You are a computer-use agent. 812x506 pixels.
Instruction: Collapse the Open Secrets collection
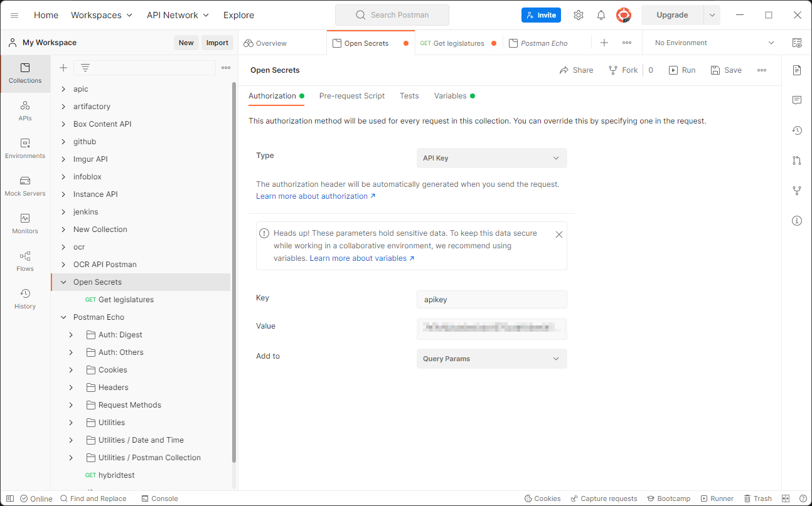pyautogui.click(x=63, y=282)
